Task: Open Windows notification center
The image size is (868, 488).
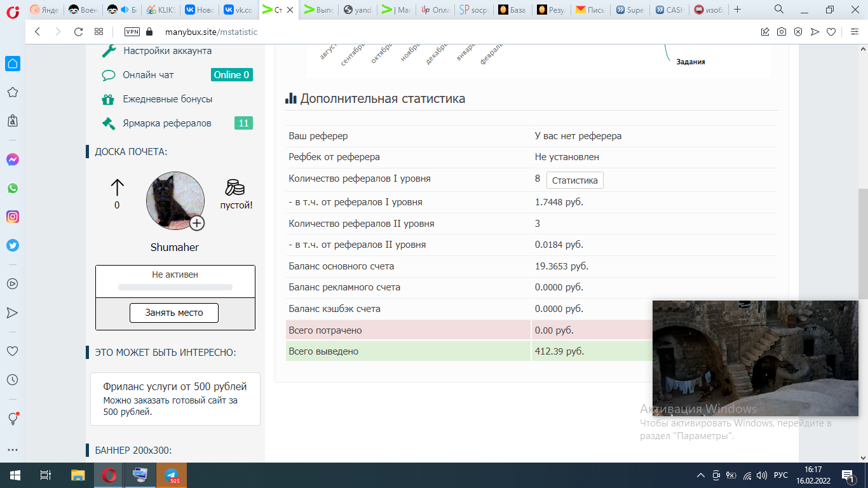Action: tap(848, 475)
